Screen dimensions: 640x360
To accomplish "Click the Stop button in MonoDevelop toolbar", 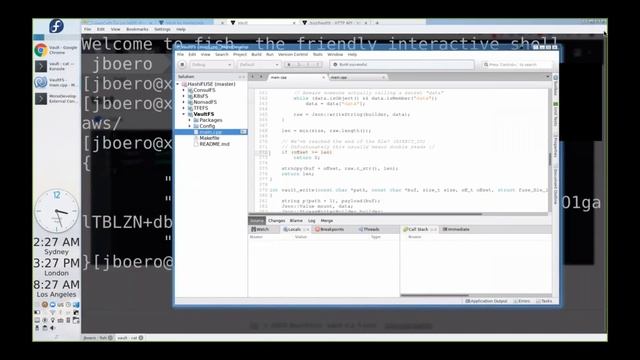I will 182,64.
